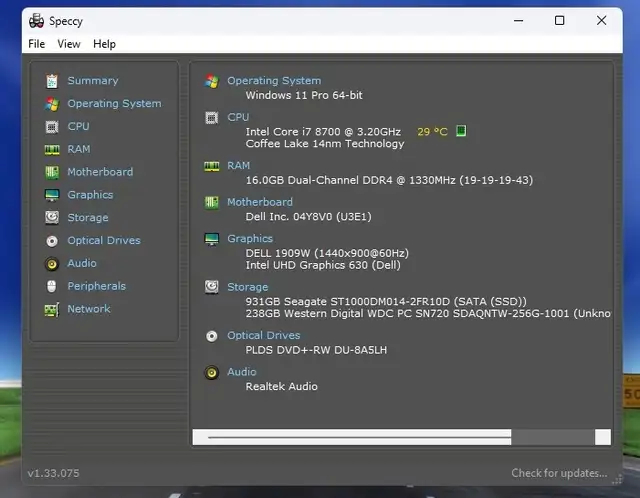Click the RAM stick icon in sidebar
Screen dimensions: 640x498
pyautogui.click(x=52, y=150)
